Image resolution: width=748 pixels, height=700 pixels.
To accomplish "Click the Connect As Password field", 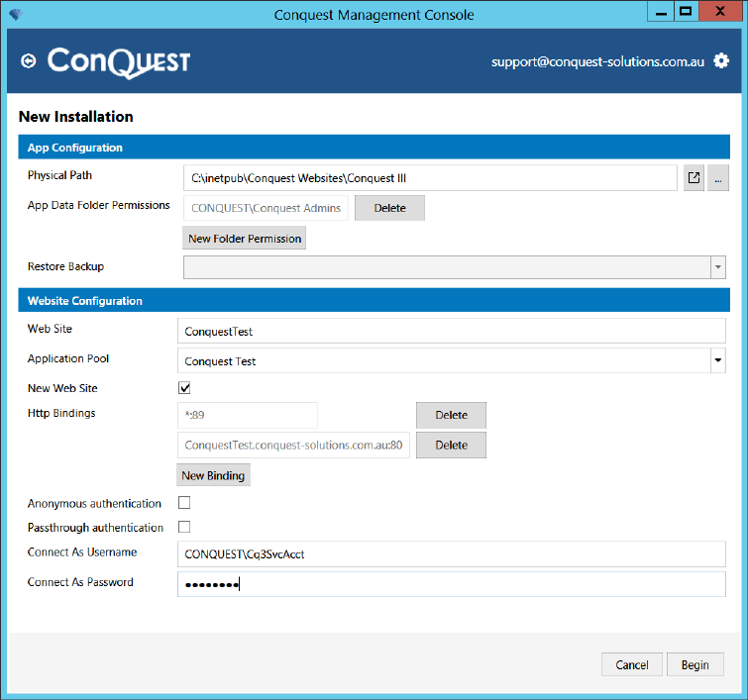I will [452, 584].
